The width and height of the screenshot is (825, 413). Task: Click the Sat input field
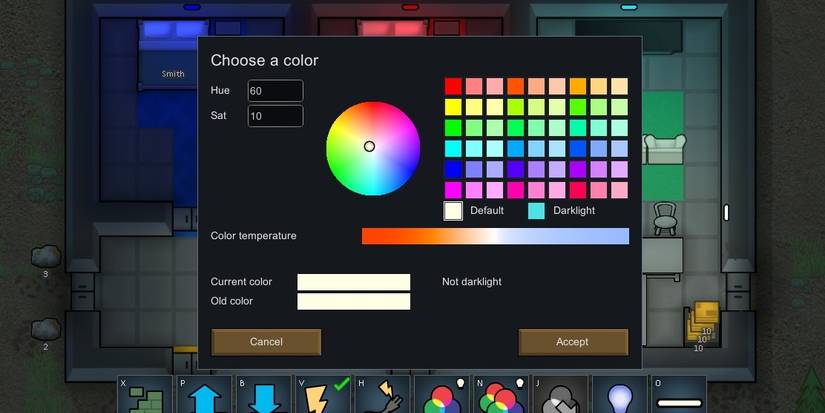tap(275, 116)
